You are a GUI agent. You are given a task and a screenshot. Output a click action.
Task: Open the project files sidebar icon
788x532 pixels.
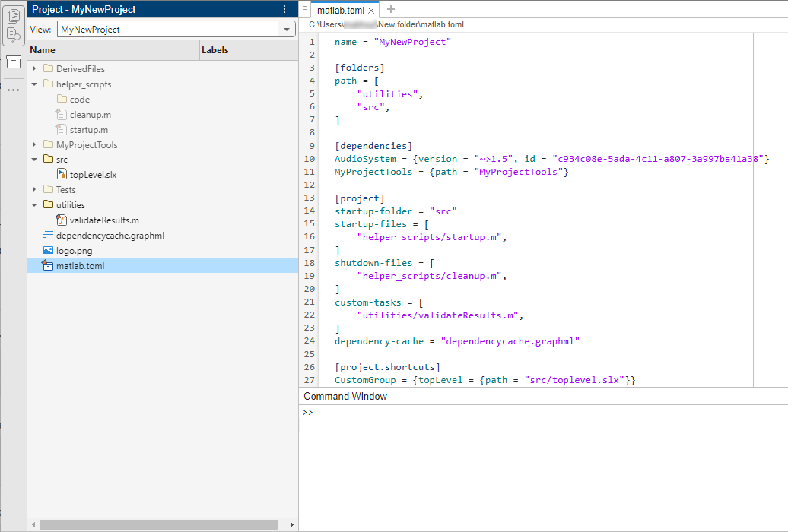click(x=14, y=15)
